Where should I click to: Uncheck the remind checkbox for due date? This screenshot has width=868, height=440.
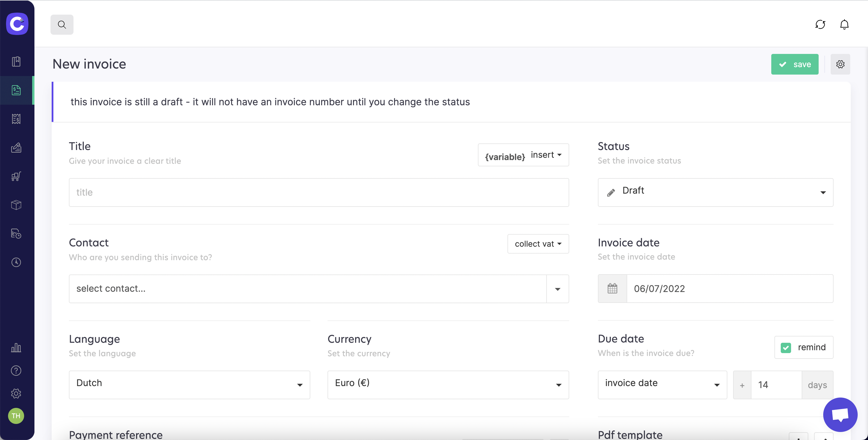[786, 347]
